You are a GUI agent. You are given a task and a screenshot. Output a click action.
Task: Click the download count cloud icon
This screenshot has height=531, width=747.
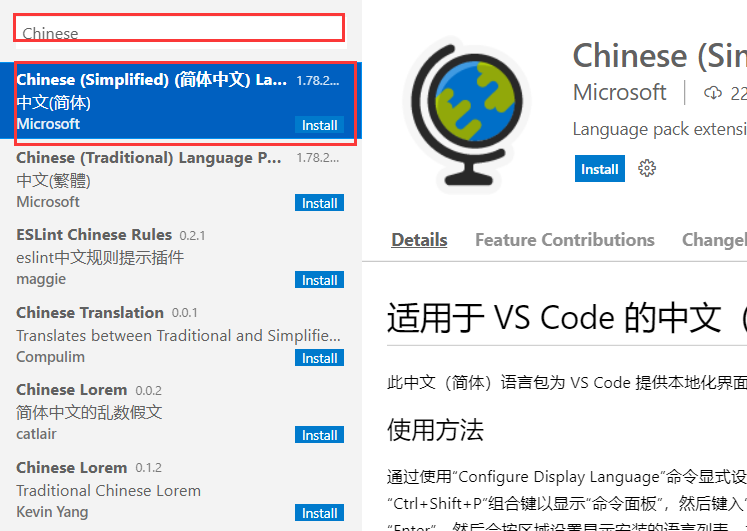pyautogui.click(x=713, y=93)
